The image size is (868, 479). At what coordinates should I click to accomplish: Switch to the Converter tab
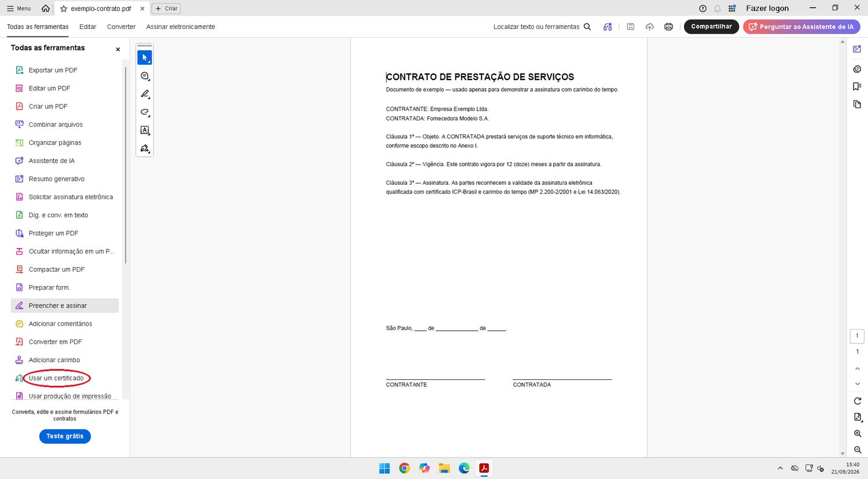[x=121, y=27]
